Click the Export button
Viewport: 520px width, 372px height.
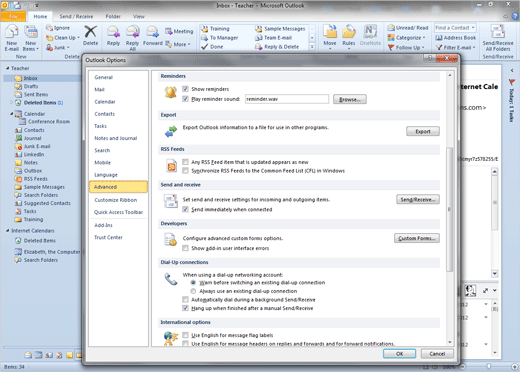(x=423, y=131)
